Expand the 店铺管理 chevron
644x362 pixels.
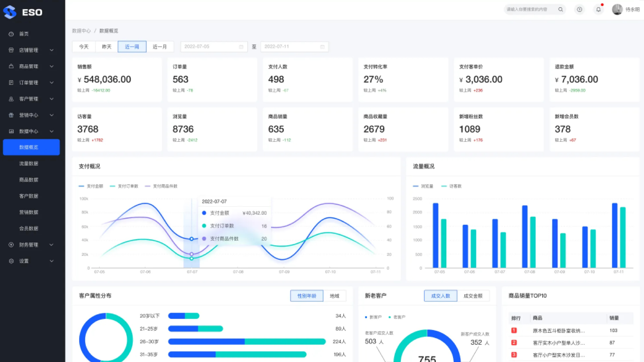click(52, 50)
